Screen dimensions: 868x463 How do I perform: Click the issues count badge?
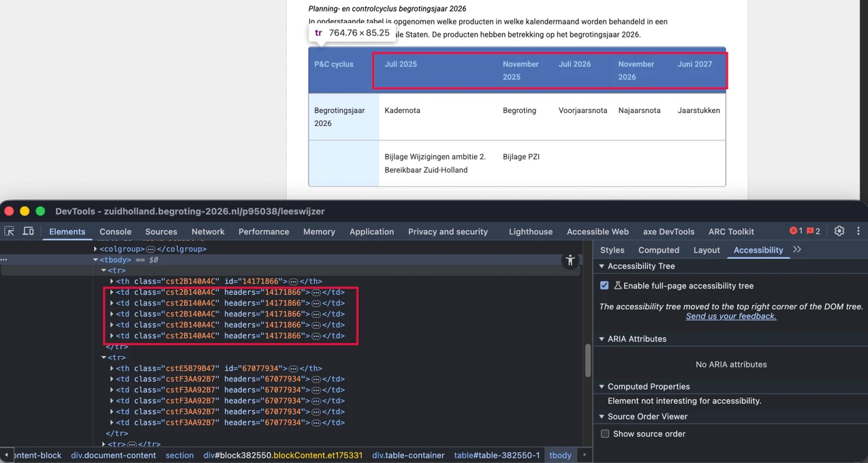point(813,231)
